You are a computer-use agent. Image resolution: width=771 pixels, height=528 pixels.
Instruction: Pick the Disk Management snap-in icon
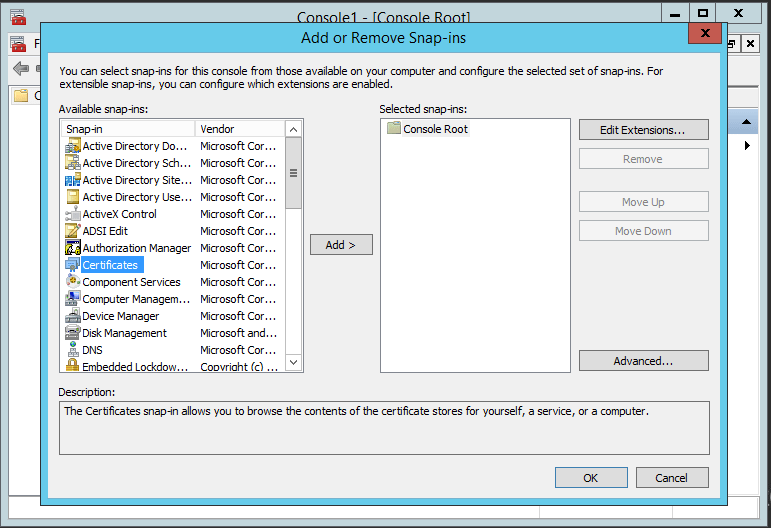72,333
